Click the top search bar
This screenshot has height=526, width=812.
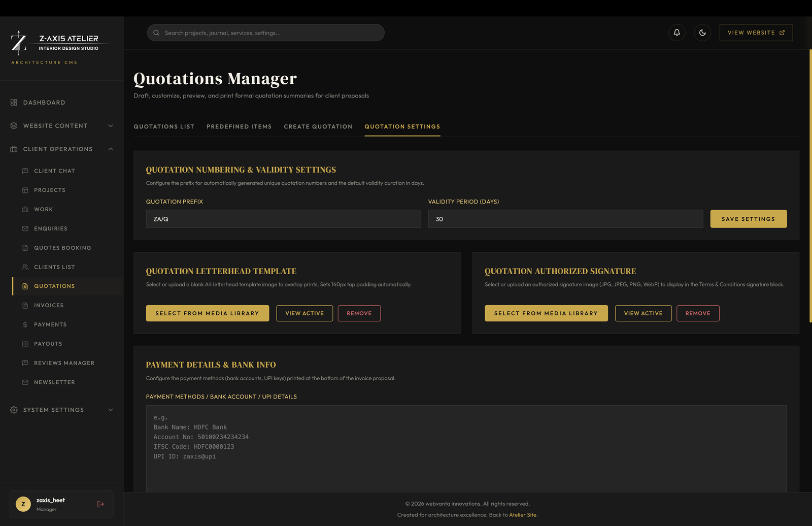coord(266,33)
